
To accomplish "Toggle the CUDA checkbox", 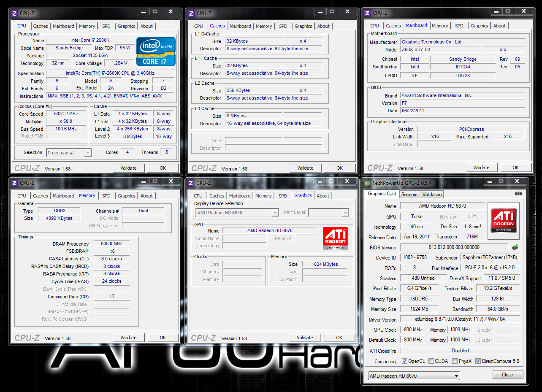I will click(x=431, y=361).
